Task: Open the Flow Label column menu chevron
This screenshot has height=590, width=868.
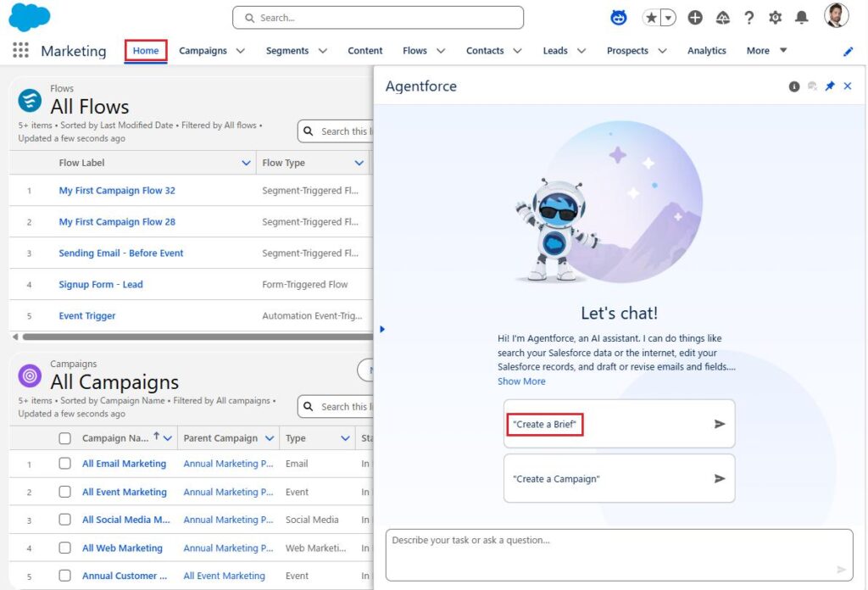Action: [x=247, y=163]
